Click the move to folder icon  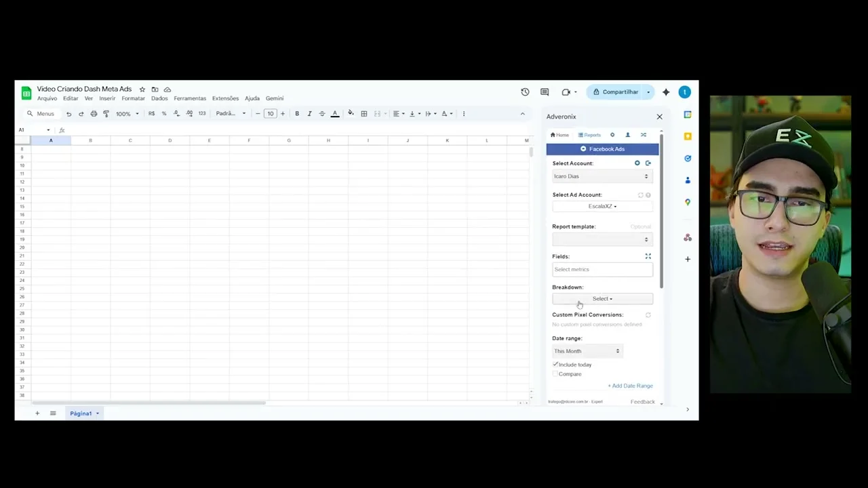click(155, 89)
